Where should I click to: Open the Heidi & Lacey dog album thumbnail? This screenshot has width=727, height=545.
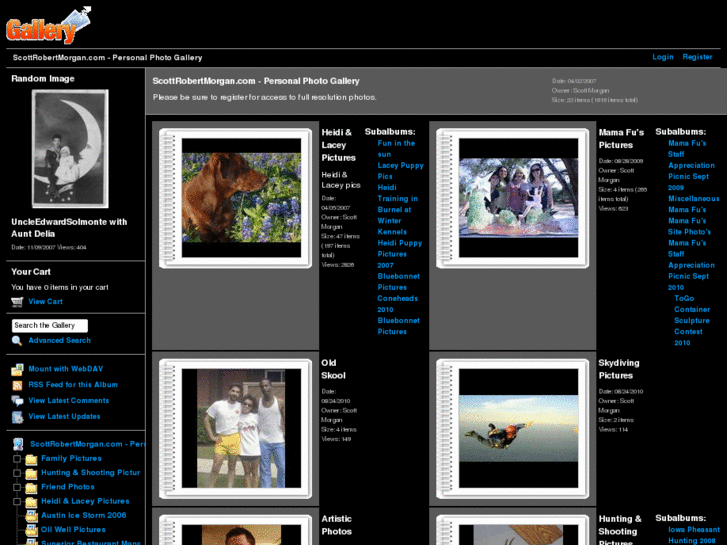241,198
